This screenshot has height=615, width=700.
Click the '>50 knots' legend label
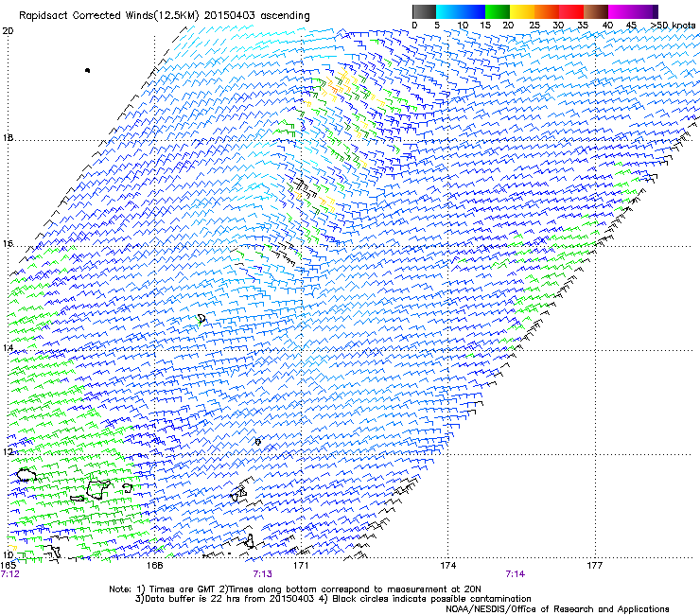[674, 26]
